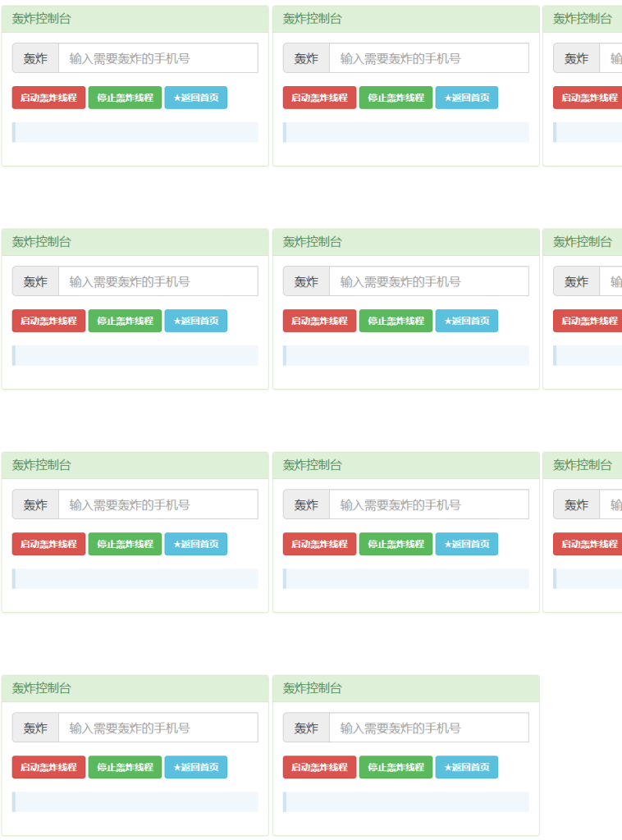Image resolution: width=622 pixels, height=840 pixels.
Task: Click 停止轰炸线程 in second-row middle panel
Action: point(396,321)
